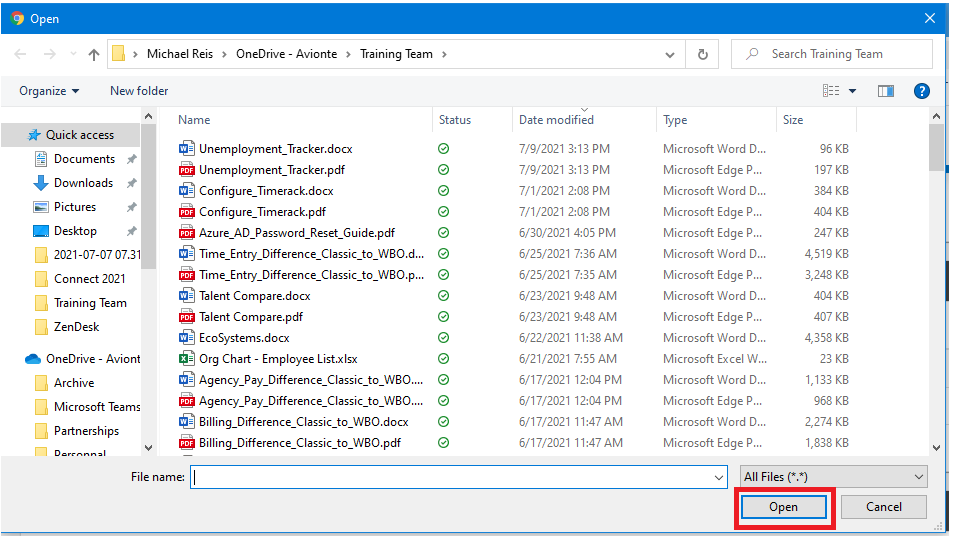The image size is (956, 540).
Task: Open the Microsoft Teams folder
Action: coord(97,407)
